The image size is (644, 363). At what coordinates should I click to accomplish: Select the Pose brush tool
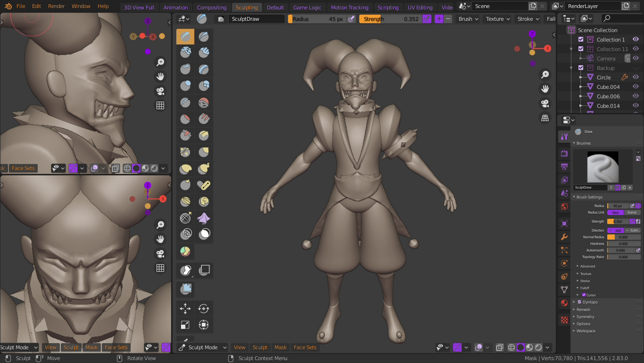204,185
